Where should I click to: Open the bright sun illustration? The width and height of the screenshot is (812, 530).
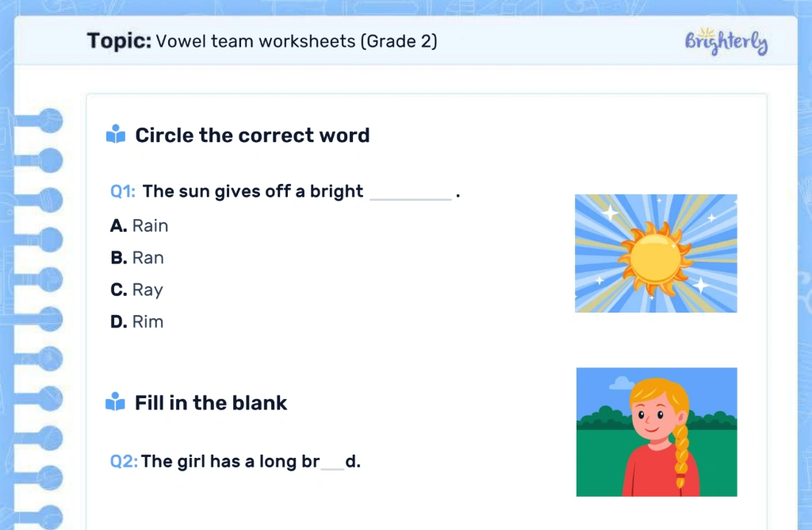[x=656, y=253]
